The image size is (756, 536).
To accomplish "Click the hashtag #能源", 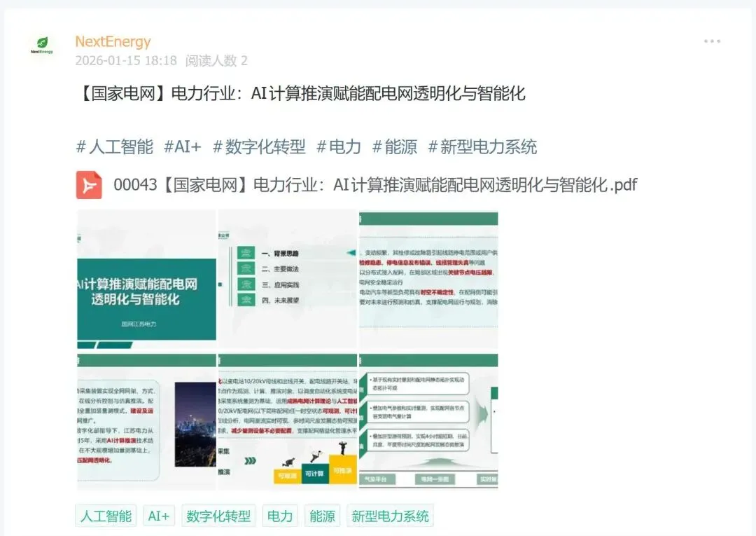I will 394,146.
